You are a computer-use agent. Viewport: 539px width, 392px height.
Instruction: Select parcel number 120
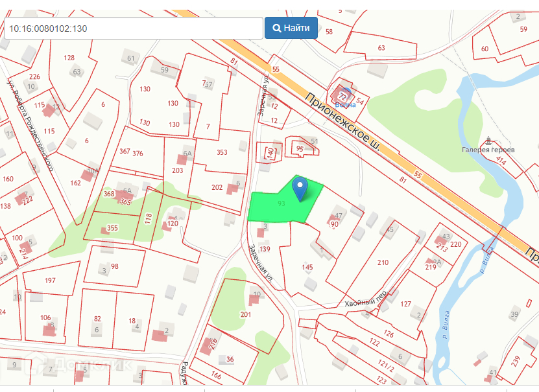173,224
